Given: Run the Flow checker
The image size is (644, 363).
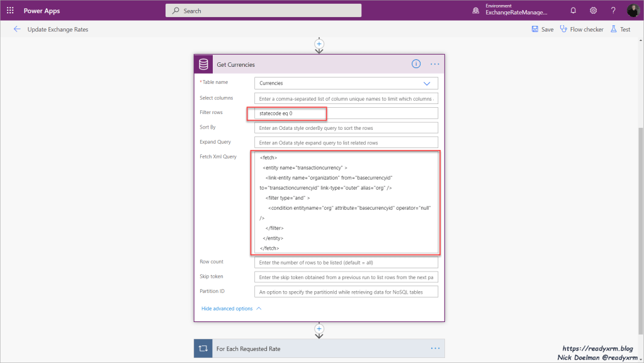Looking at the screenshot, I should pos(582,29).
